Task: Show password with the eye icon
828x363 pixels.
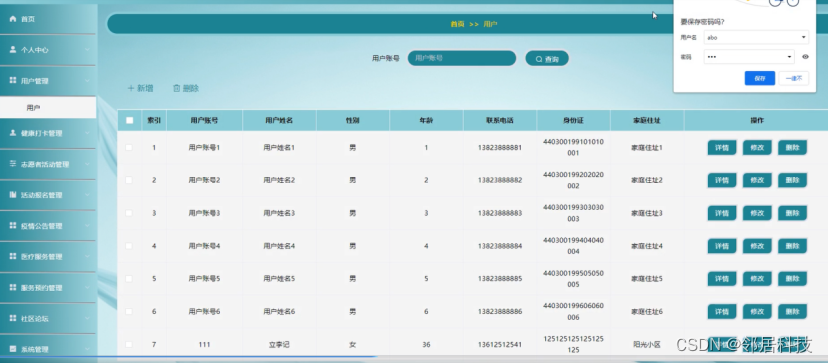Action: [805, 57]
